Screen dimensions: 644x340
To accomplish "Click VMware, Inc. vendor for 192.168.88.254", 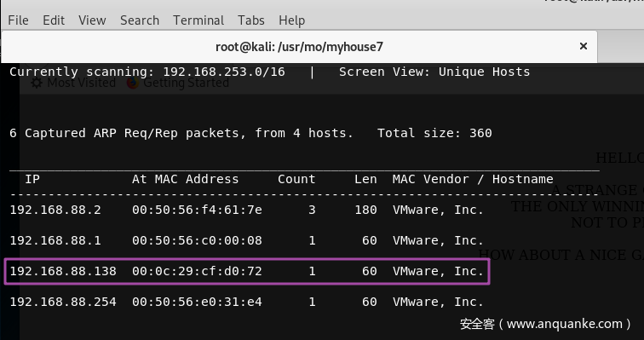I will [x=438, y=302].
